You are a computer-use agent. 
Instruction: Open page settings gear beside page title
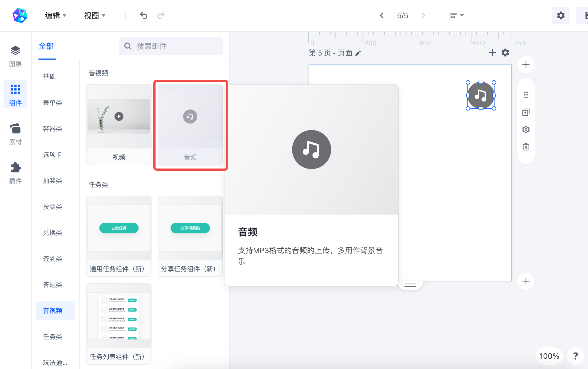(505, 53)
